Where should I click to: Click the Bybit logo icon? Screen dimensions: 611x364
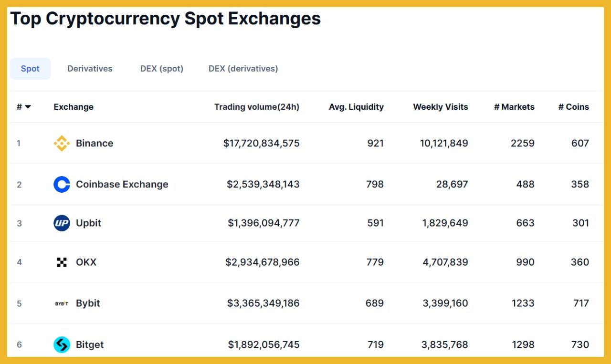point(62,303)
